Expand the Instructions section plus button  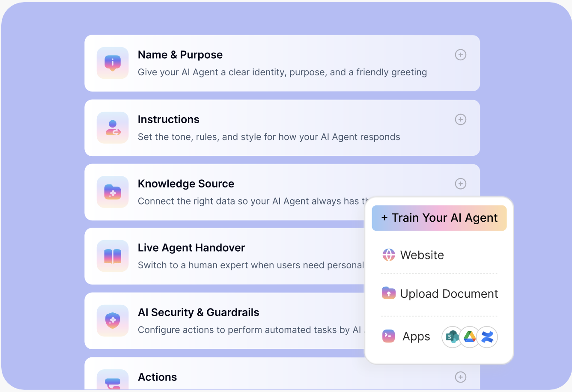(461, 119)
